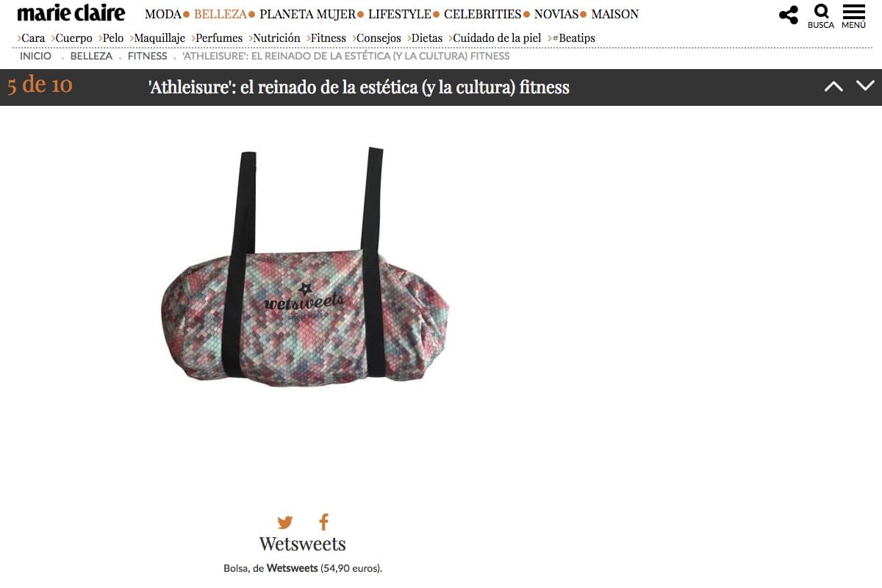Go to marie claire logo home
This screenshot has width=882, height=588.
(71, 13)
